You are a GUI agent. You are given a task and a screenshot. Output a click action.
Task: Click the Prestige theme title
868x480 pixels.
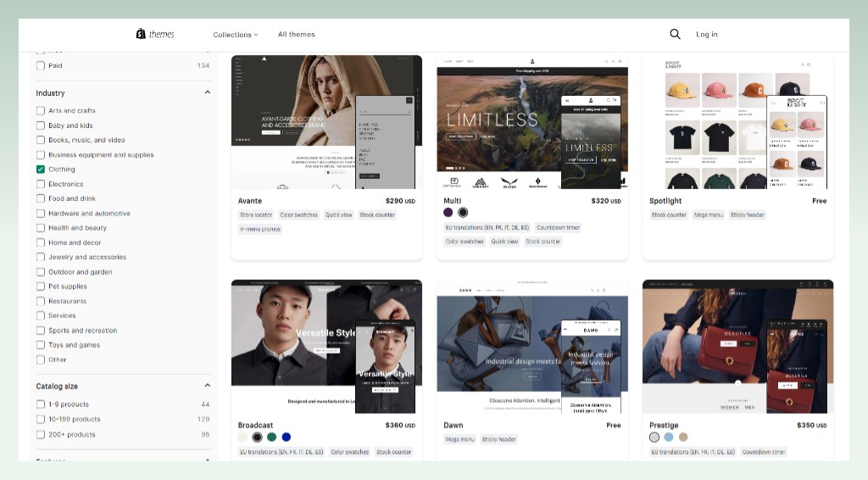click(664, 425)
